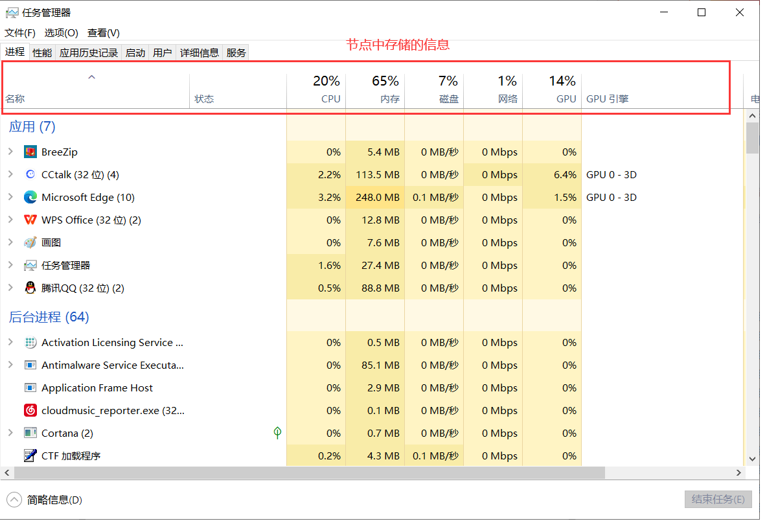Viewport: 778px width, 532px height.
Task: Open the 选项(O) menu
Action: (61, 33)
